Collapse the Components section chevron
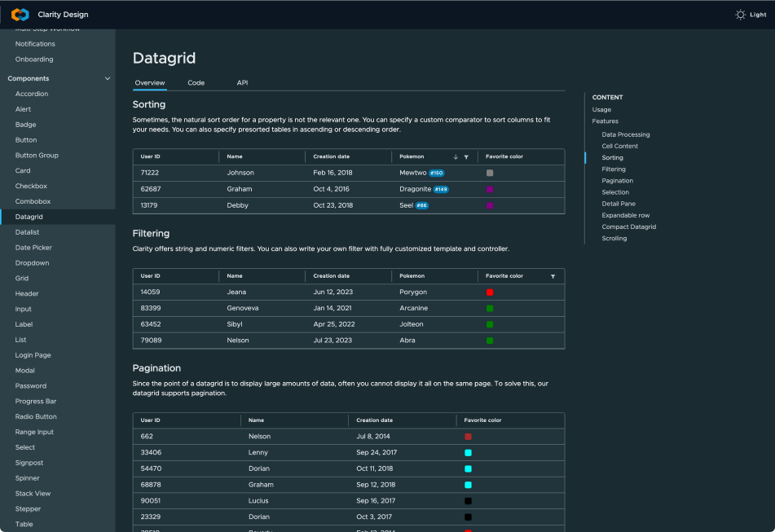The image size is (775, 532). click(x=108, y=78)
